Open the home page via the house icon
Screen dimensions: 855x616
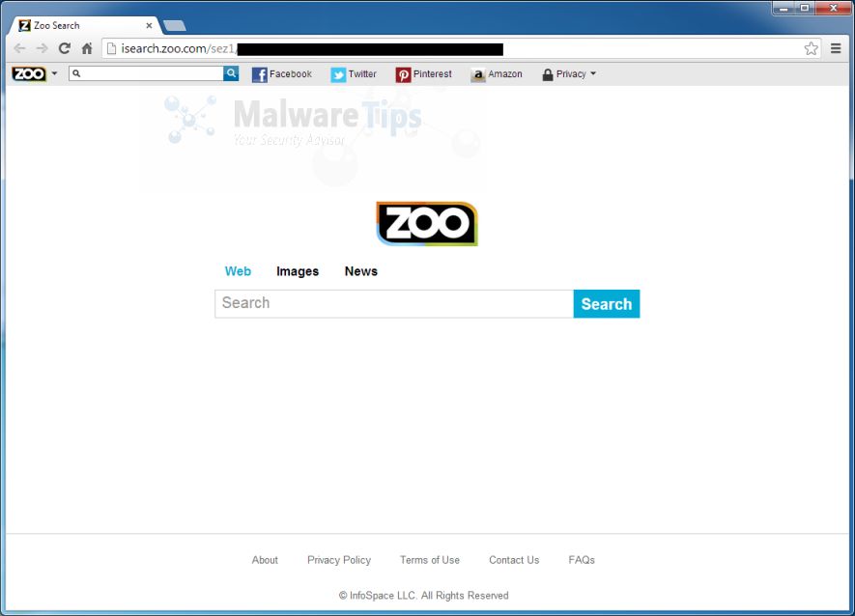coord(87,48)
